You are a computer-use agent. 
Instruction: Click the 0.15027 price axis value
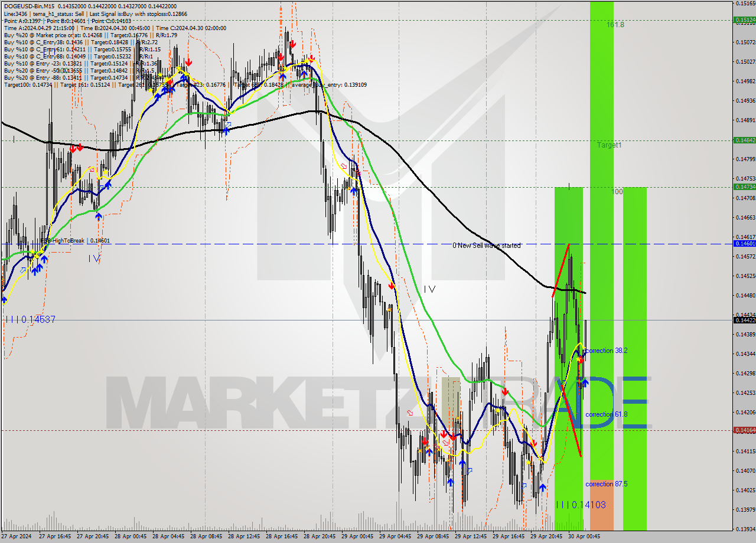coord(746,61)
